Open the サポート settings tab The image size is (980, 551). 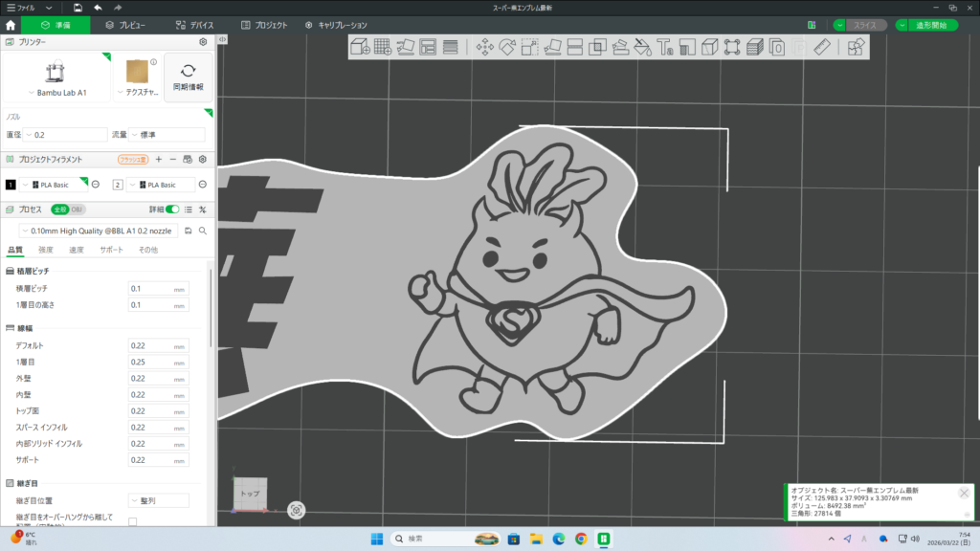click(112, 250)
